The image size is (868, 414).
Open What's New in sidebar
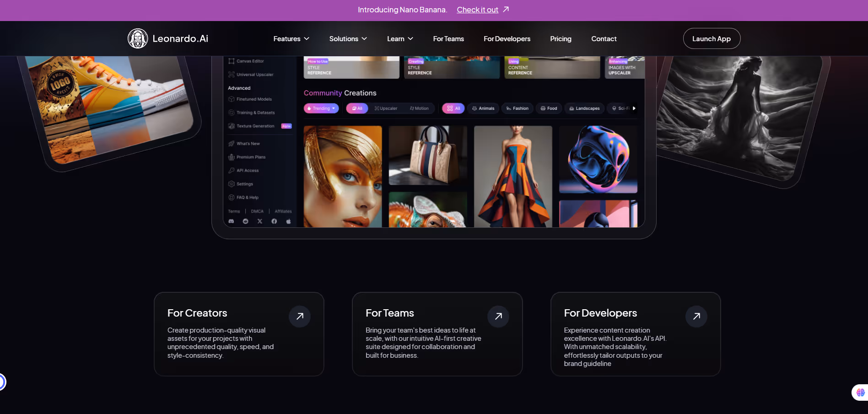coord(244,144)
